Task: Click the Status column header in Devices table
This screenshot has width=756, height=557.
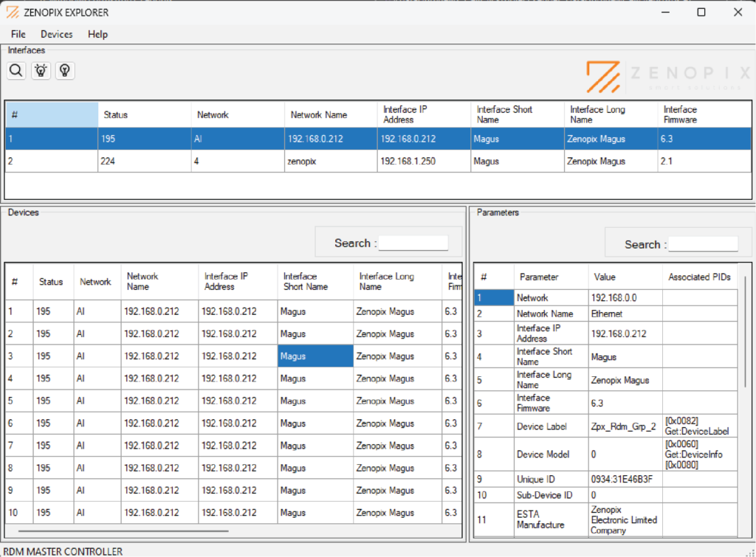Action: click(x=52, y=281)
